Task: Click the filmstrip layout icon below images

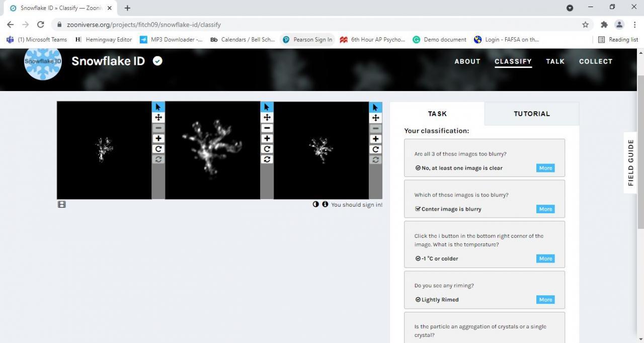Action: pos(62,204)
